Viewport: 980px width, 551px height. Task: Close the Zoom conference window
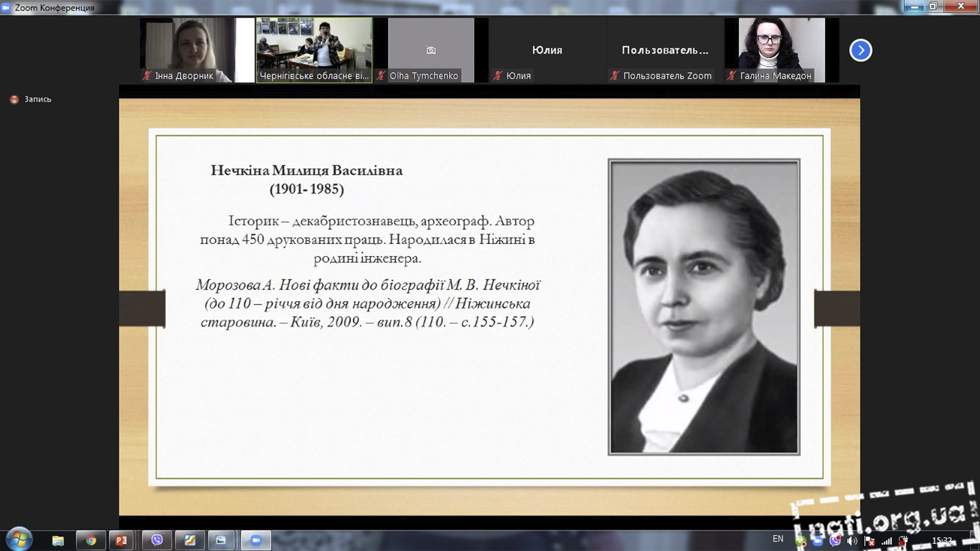tap(961, 7)
